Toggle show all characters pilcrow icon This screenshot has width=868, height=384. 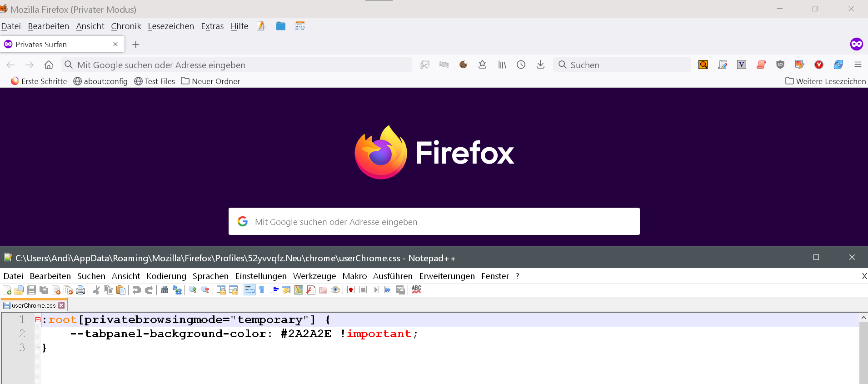point(262,290)
